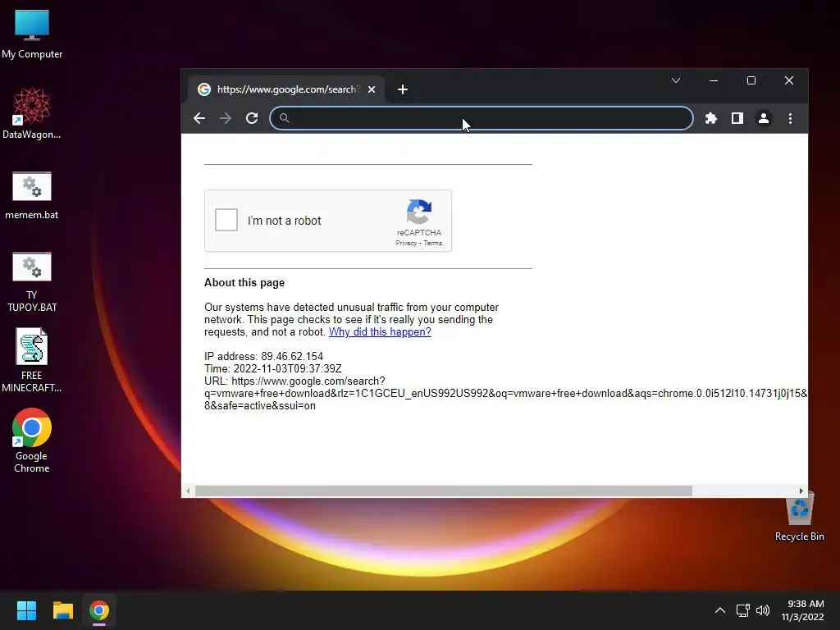The image size is (840, 630).
Task: Reload the page with the refresh icon
Action: click(252, 118)
